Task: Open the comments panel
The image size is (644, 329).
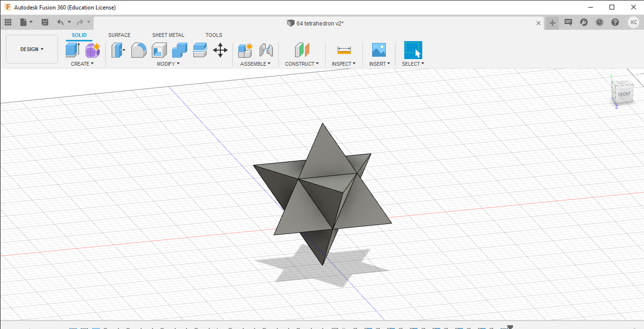Action: point(568,22)
